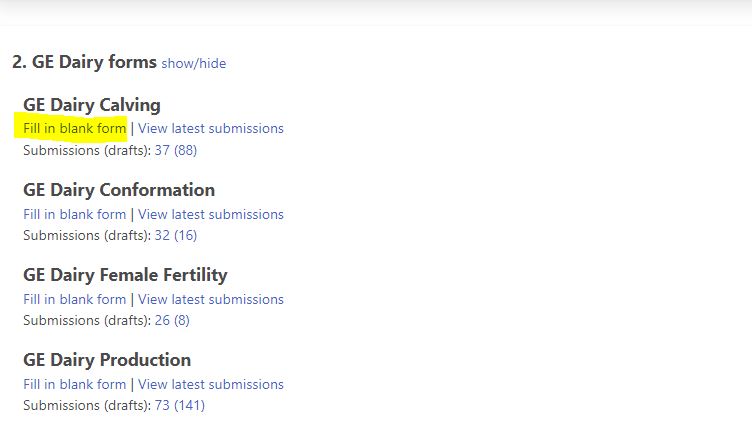The image size is (752, 444).
Task: Open blank form for GE Dairy Calving
Action: [x=75, y=129]
